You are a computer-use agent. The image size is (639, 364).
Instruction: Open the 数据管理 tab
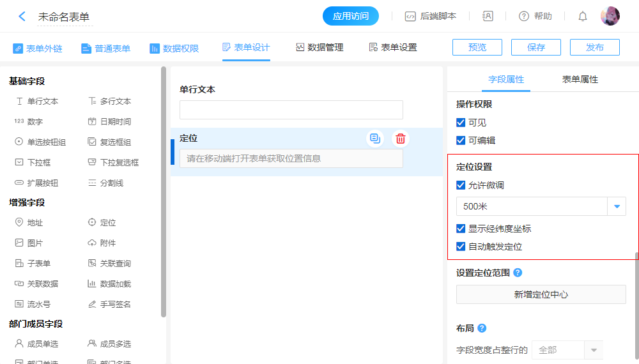pos(319,48)
